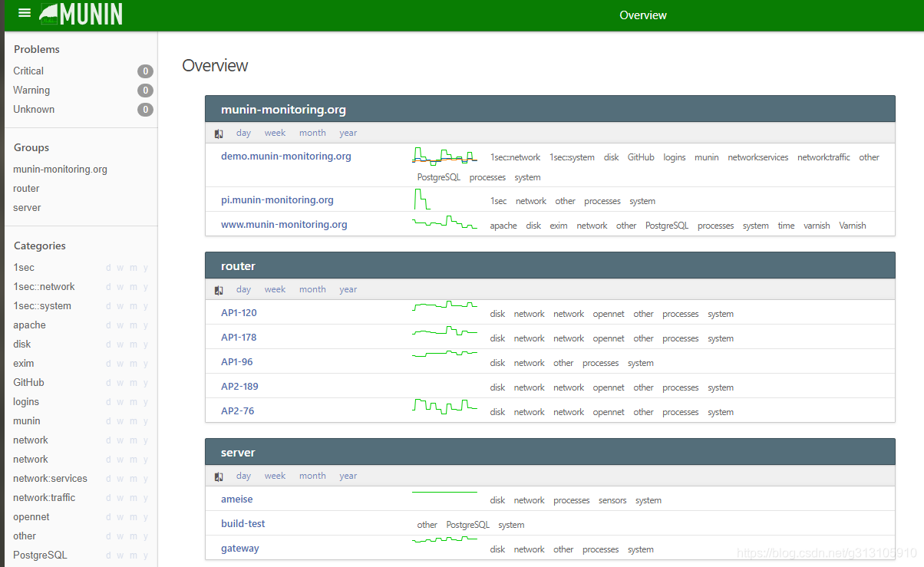Open munin-monitoring.org group in sidebar
Viewport: 924px width, 567px height.
[x=60, y=169]
